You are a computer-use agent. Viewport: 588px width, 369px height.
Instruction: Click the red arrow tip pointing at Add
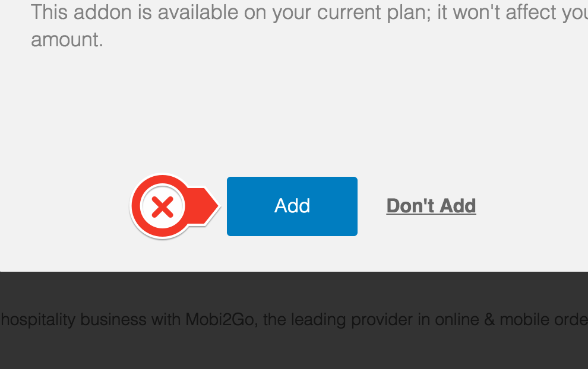tap(212, 206)
